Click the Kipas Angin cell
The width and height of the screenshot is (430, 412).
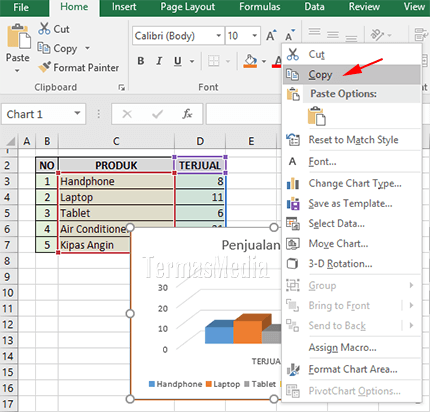point(94,245)
